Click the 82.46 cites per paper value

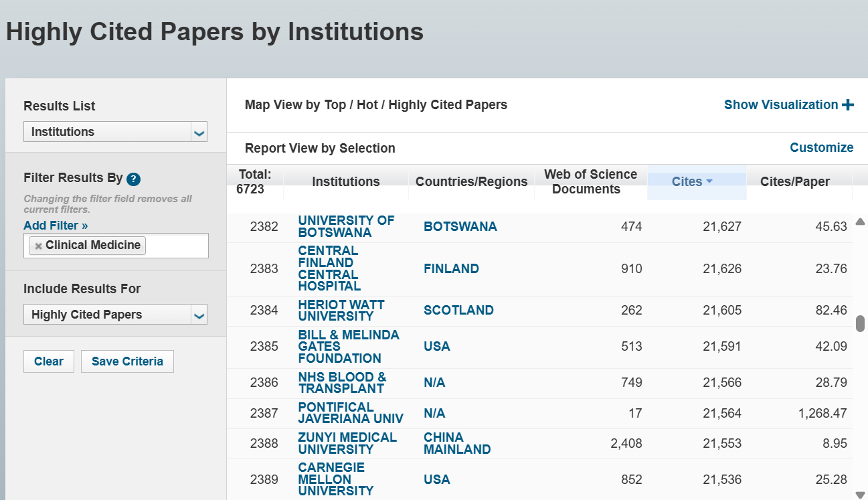point(831,310)
